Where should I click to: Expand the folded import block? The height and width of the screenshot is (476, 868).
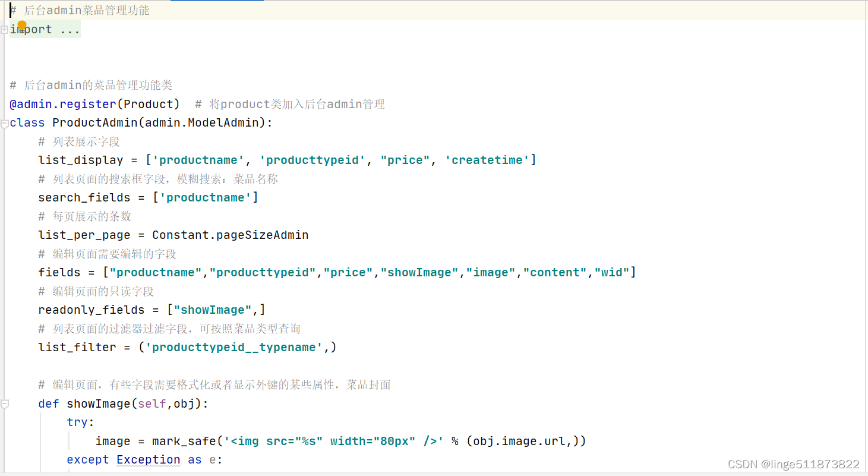tap(4, 29)
